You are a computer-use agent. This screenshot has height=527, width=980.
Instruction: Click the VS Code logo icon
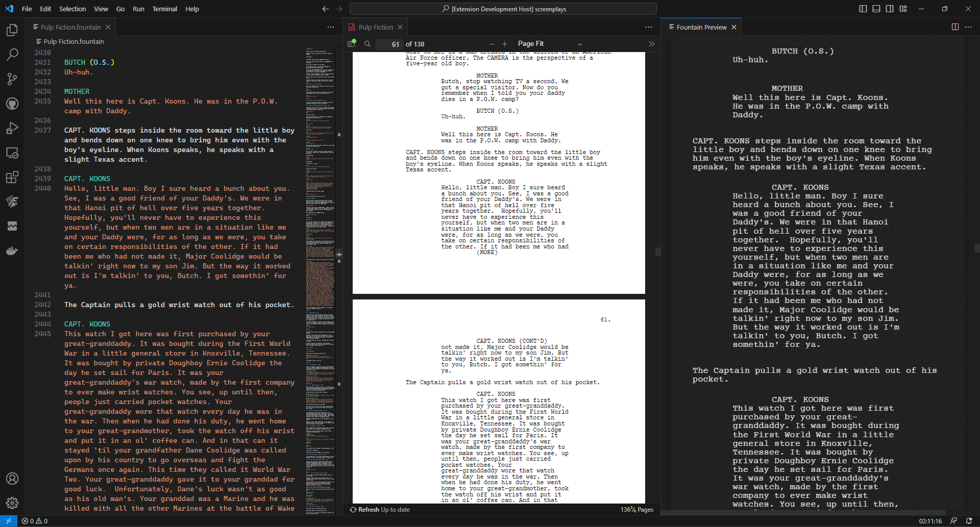pyautogui.click(x=9, y=9)
